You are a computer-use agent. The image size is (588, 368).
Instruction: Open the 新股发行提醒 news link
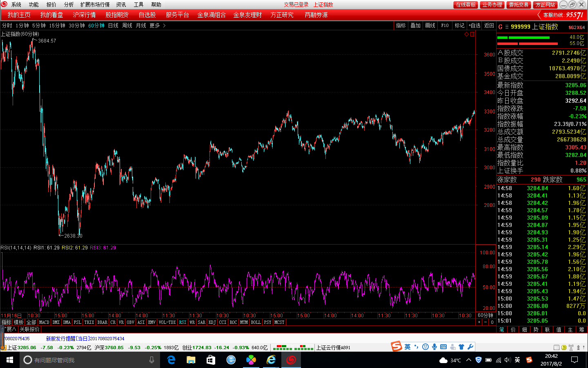[x=85, y=339]
